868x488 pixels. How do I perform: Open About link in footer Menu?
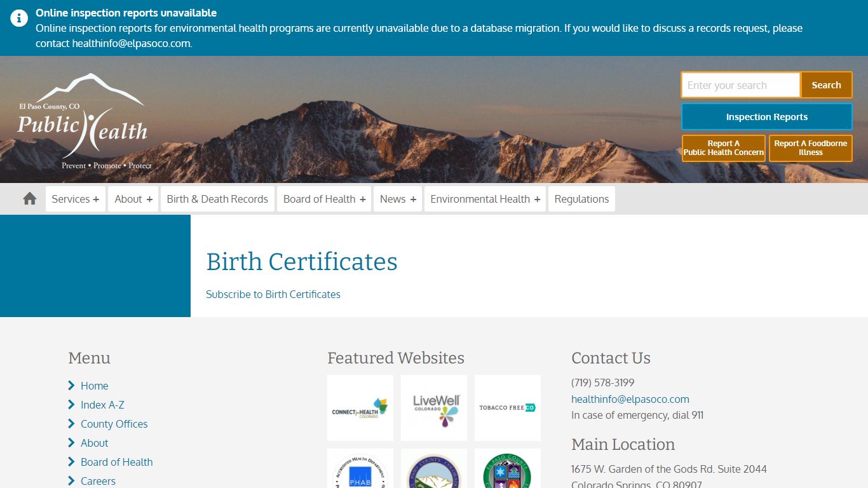click(x=94, y=443)
